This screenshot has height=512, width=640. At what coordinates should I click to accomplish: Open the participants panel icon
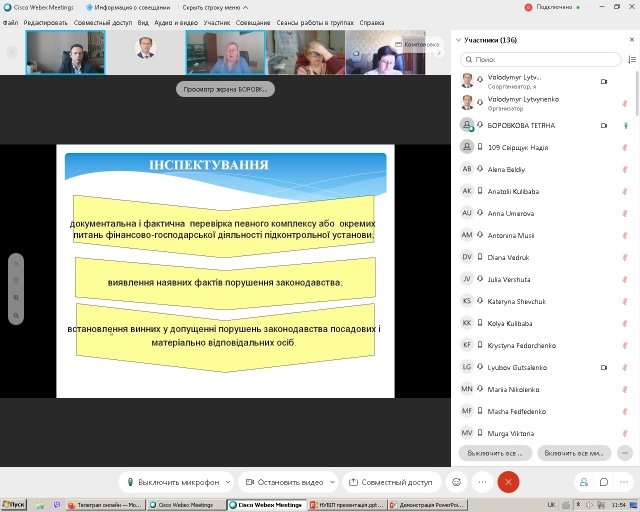click(584, 482)
